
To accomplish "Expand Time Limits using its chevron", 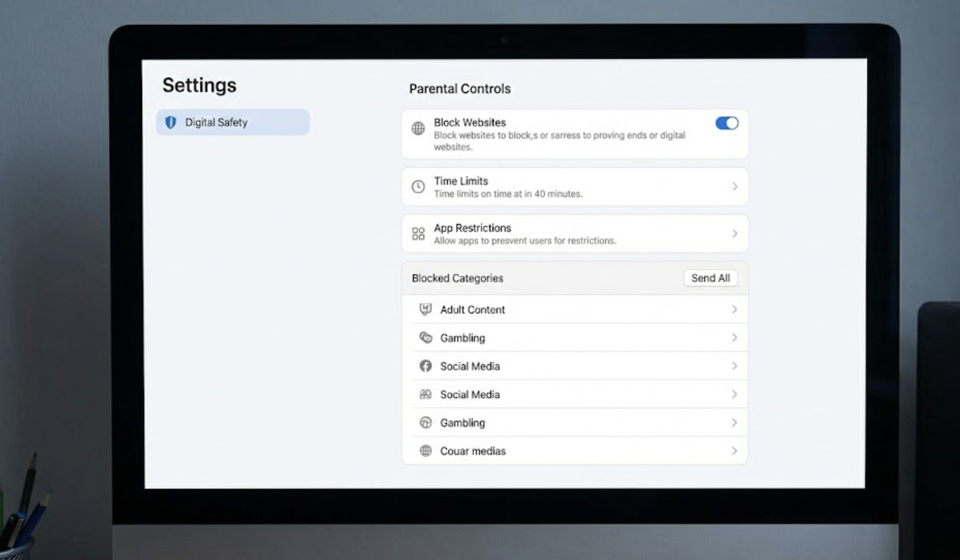I will click(x=734, y=187).
